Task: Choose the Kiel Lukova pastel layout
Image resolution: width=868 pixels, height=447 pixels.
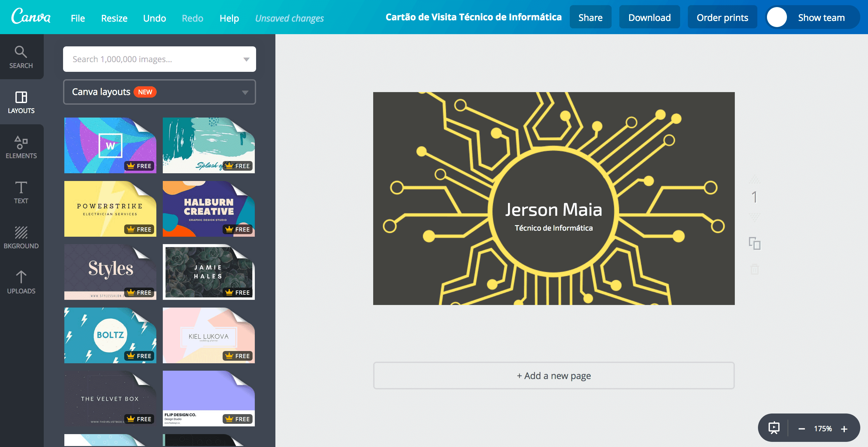Action: tap(208, 335)
